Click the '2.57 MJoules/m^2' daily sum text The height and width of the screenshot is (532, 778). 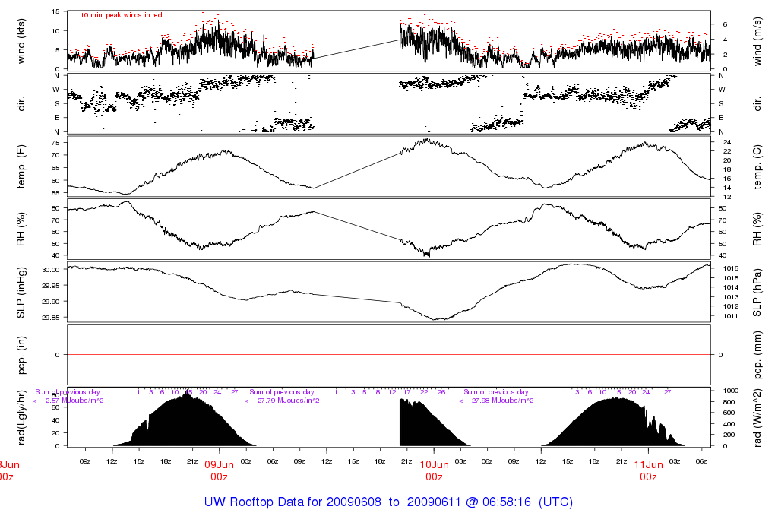76,401
